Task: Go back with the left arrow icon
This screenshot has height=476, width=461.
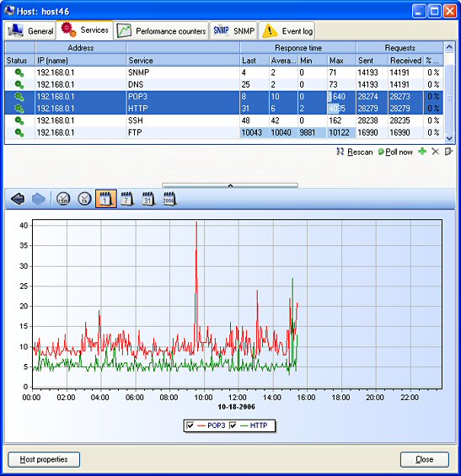Action: click(18, 199)
